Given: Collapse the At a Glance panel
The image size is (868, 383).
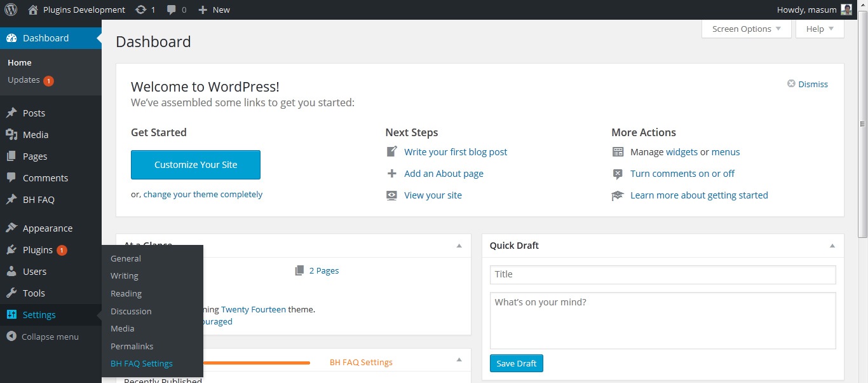Looking at the screenshot, I should pyautogui.click(x=459, y=246).
